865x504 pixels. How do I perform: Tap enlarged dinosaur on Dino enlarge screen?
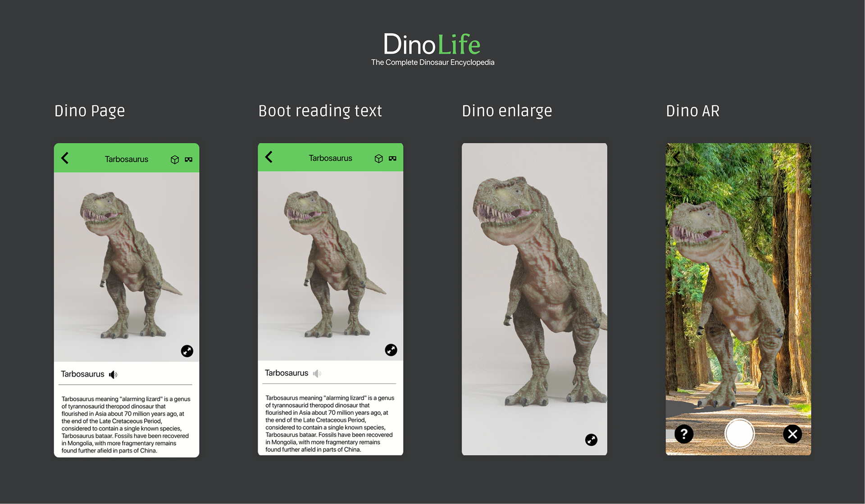click(541, 291)
